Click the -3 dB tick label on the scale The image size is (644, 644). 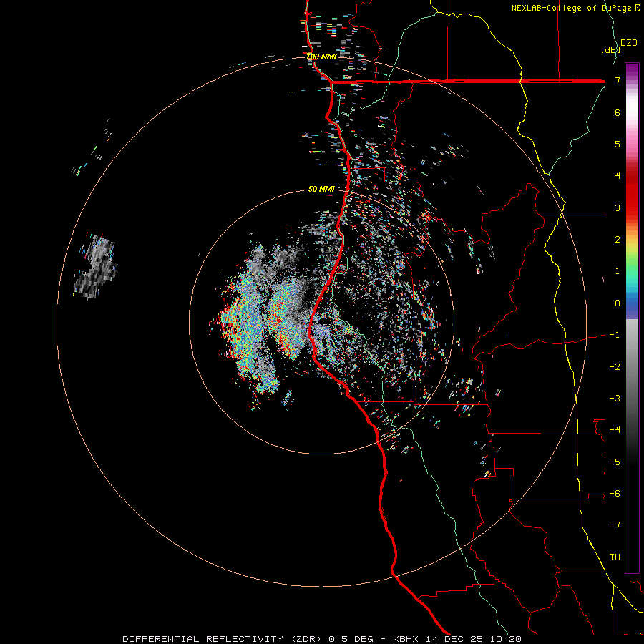(615, 398)
